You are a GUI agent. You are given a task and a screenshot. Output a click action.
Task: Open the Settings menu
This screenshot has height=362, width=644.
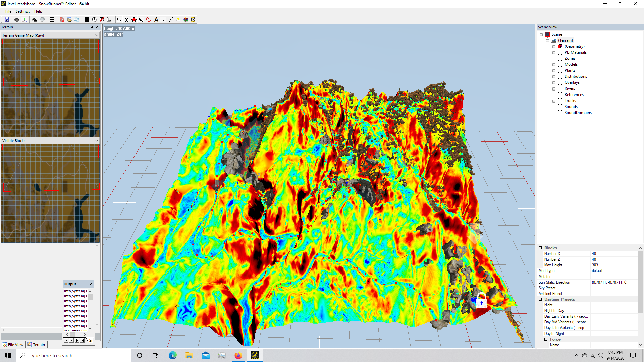(x=23, y=11)
